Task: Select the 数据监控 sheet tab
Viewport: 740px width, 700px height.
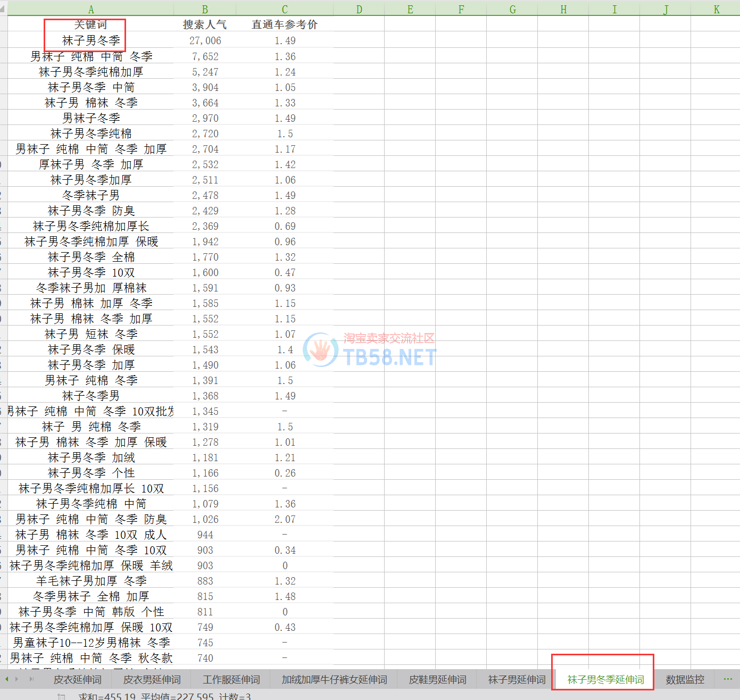Action: point(685,680)
